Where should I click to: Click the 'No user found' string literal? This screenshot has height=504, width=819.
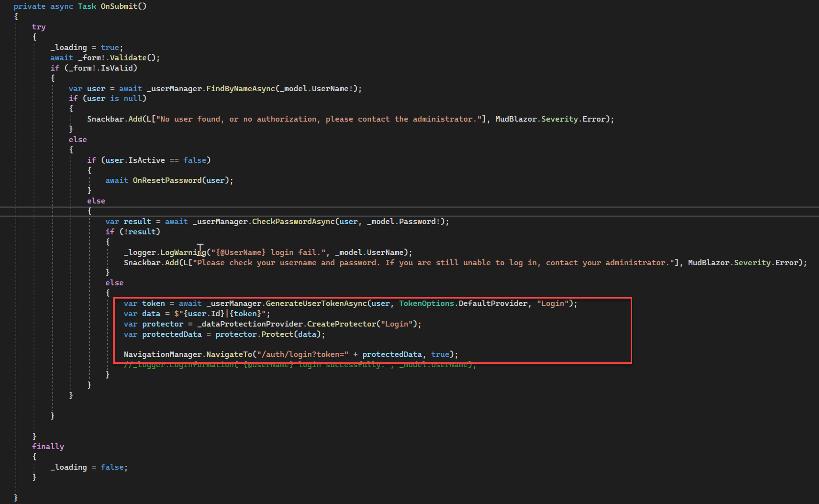319,119
